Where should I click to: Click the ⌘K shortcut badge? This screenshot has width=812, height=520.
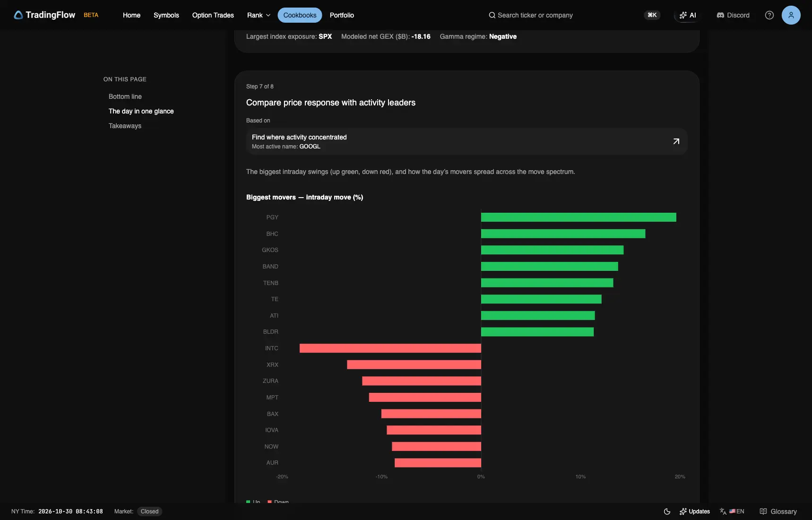[652, 15]
